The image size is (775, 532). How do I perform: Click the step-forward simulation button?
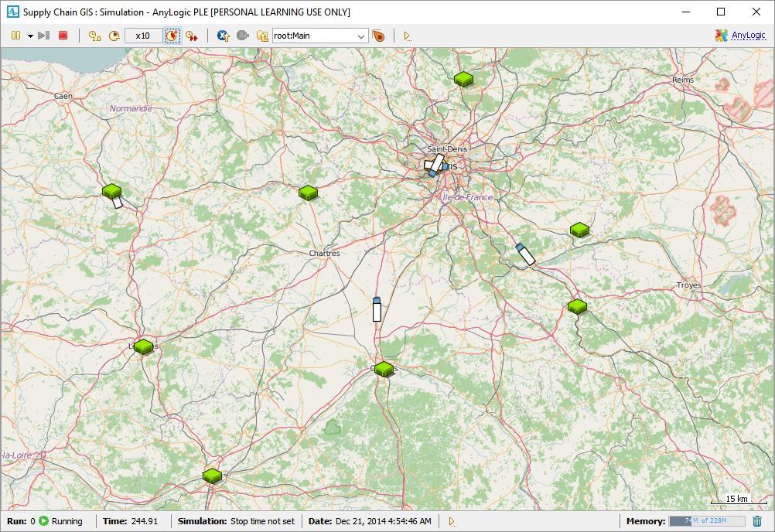[x=44, y=36]
